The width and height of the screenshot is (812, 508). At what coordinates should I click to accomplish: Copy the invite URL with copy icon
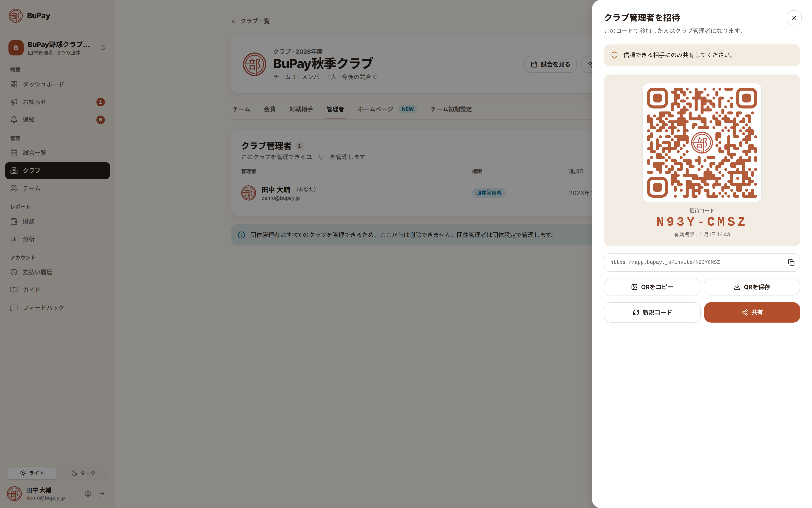tap(791, 262)
